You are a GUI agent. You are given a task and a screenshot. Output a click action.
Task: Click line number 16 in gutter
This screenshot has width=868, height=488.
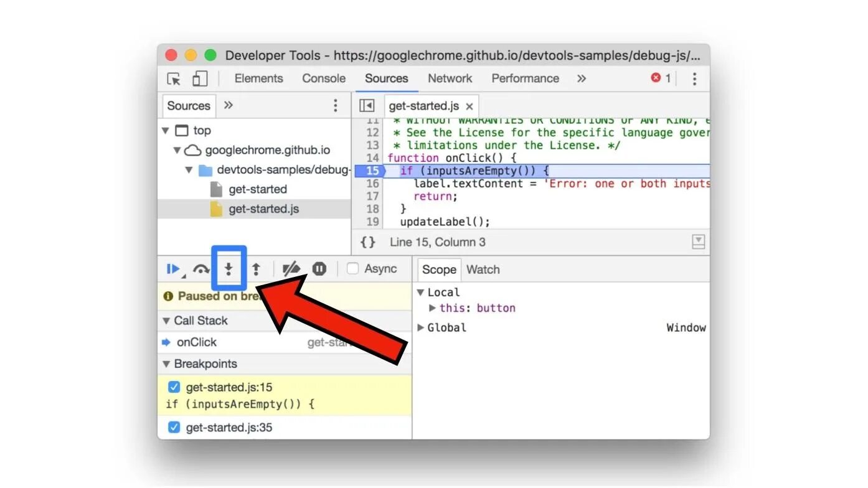(x=372, y=184)
